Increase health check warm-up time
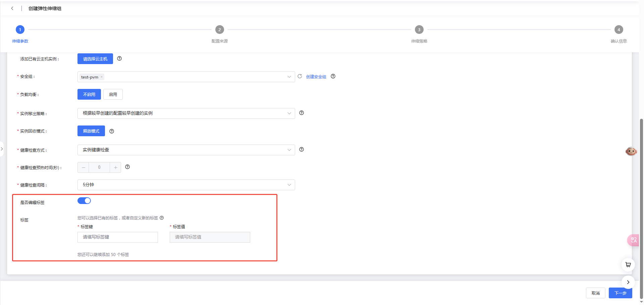This screenshot has width=644, height=305. pyautogui.click(x=115, y=167)
